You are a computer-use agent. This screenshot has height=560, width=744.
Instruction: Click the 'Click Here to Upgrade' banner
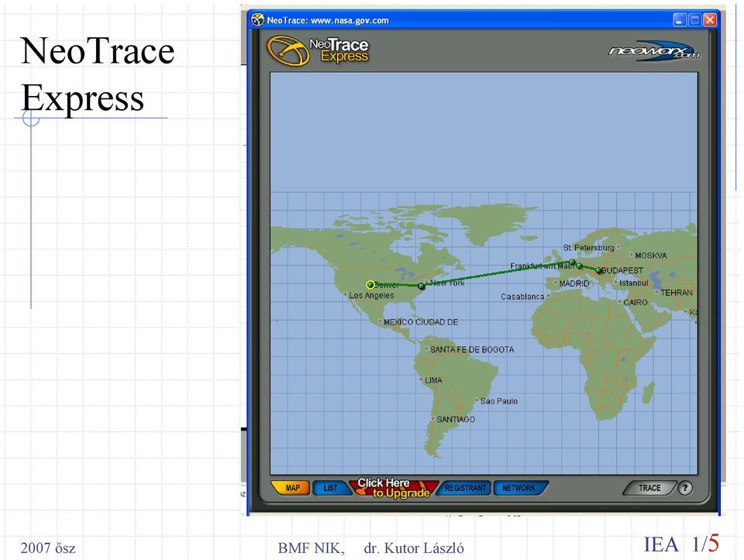pyautogui.click(x=394, y=488)
